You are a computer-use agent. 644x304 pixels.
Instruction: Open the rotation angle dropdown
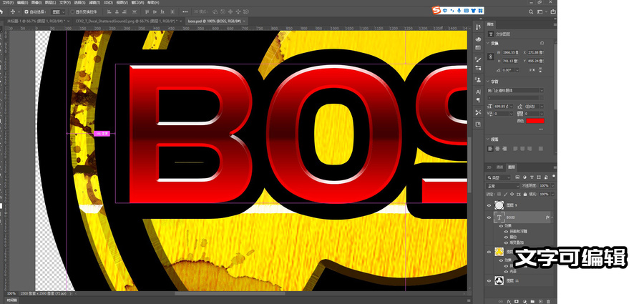pyautogui.click(x=517, y=70)
